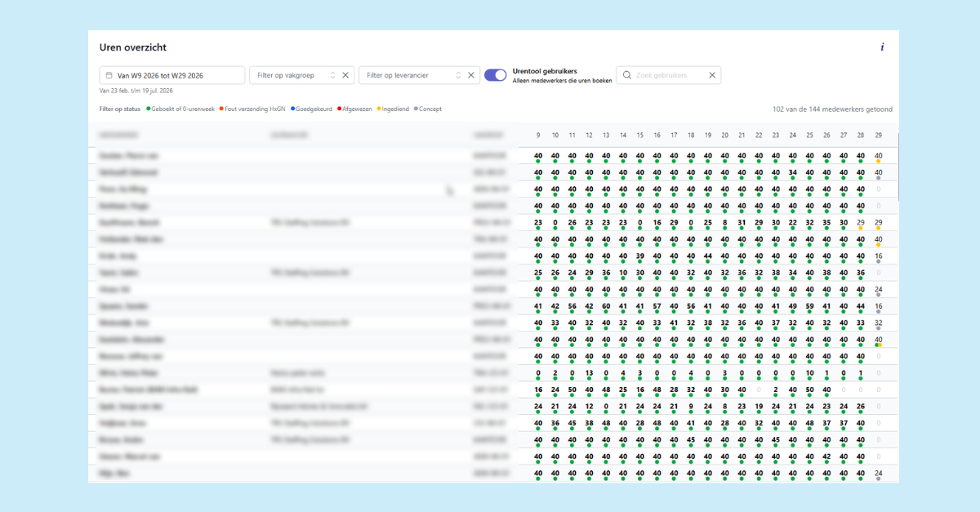This screenshot has width=980, height=512.
Task: Click the value 26 in week 28 column
Action: (861, 406)
